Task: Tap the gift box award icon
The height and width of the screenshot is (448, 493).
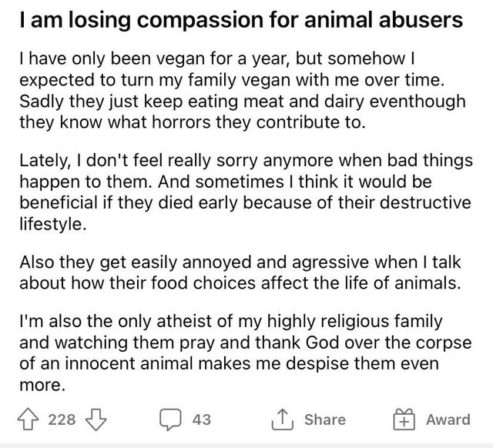Action: tap(404, 420)
